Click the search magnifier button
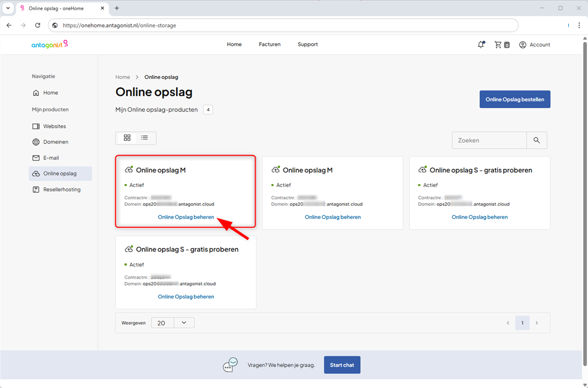The height and width of the screenshot is (388, 588). tap(537, 141)
